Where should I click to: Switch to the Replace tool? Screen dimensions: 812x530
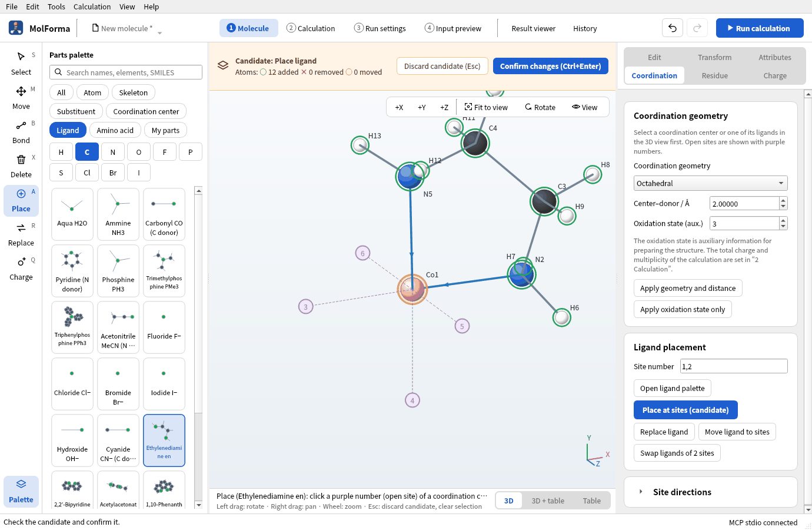tap(21, 234)
